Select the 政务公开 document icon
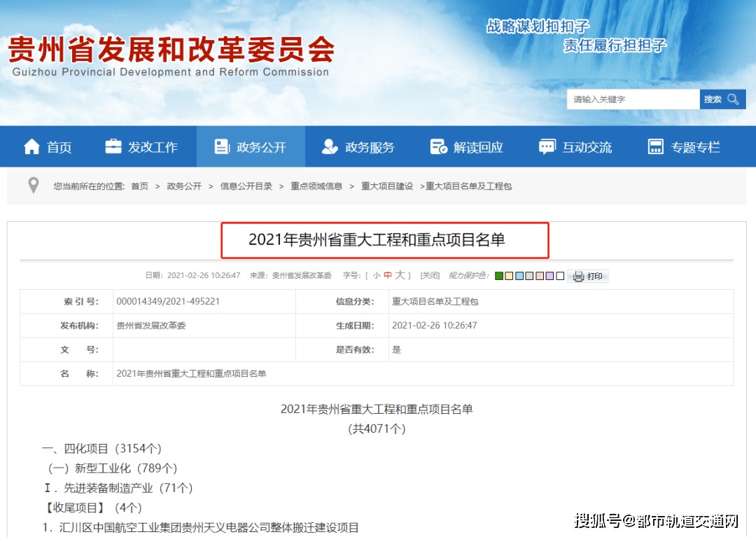This screenshot has height=537, width=756. (222, 147)
